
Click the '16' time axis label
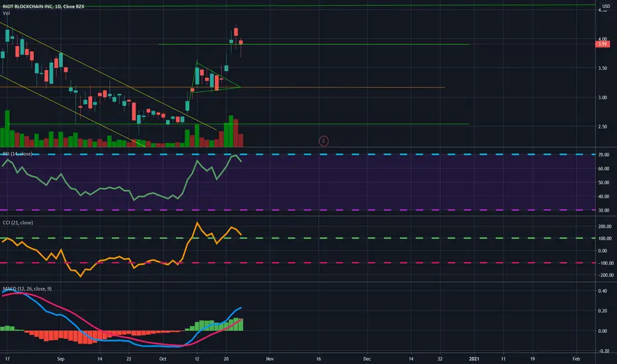pyautogui.click(x=318, y=359)
